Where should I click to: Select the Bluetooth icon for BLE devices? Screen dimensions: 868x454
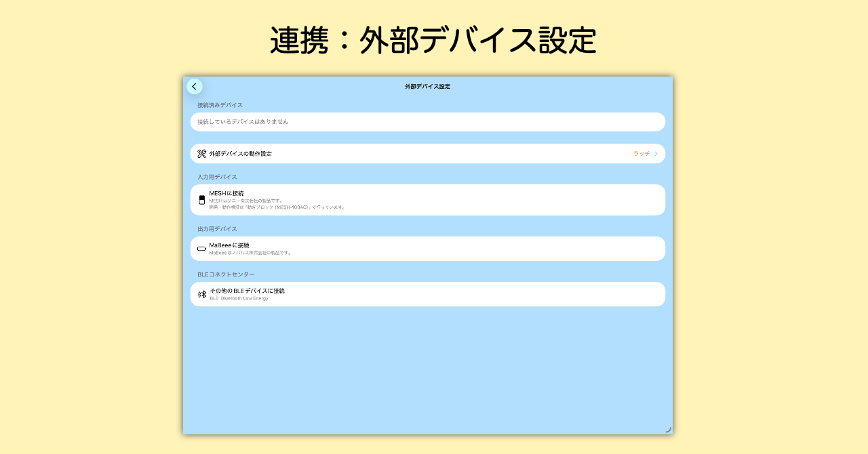(x=201, y=293)
